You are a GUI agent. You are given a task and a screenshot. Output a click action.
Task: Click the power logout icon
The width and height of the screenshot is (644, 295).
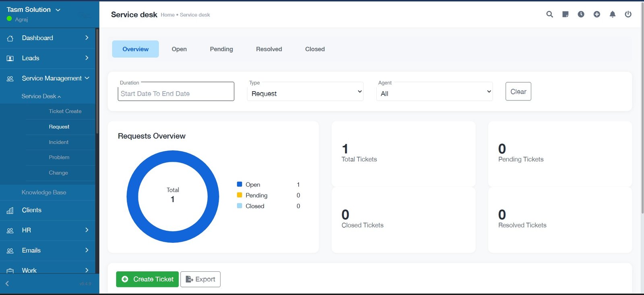pos(628,14)
